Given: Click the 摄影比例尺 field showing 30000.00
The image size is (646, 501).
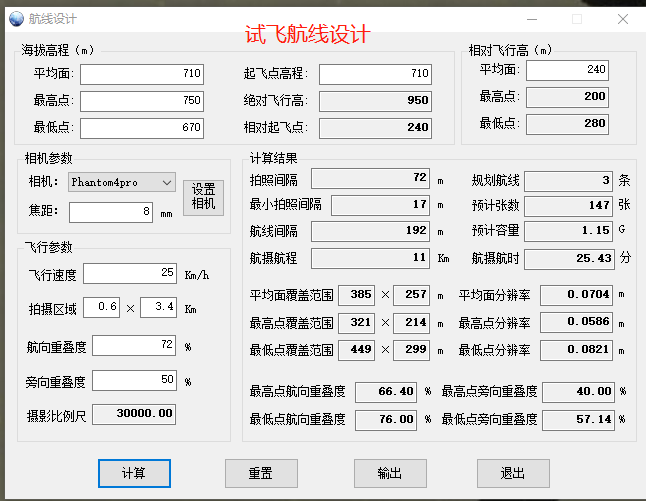Looking at the screenshot, I should click(134, 414).
